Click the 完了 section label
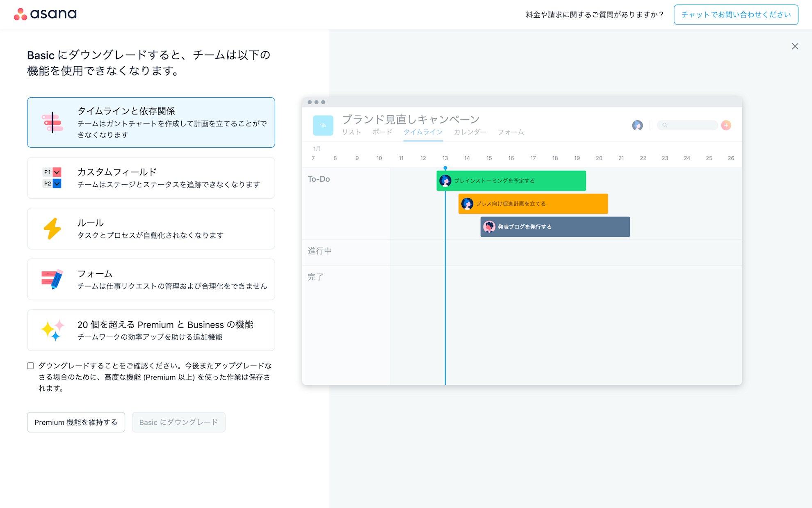This screenshot has height=508, width=812. click(316, 277)
